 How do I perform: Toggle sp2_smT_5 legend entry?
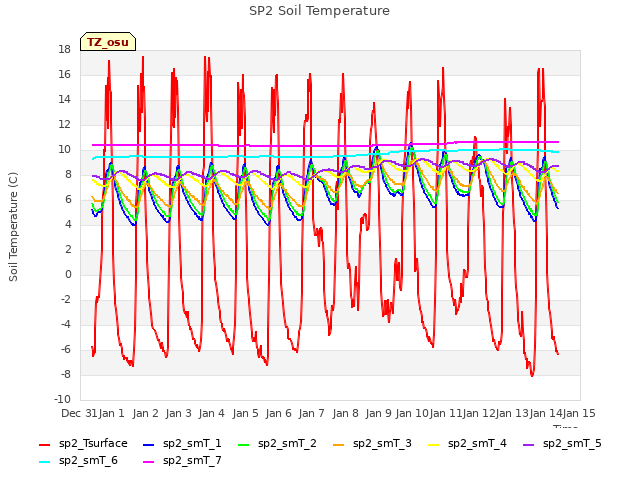pos(562,443)
